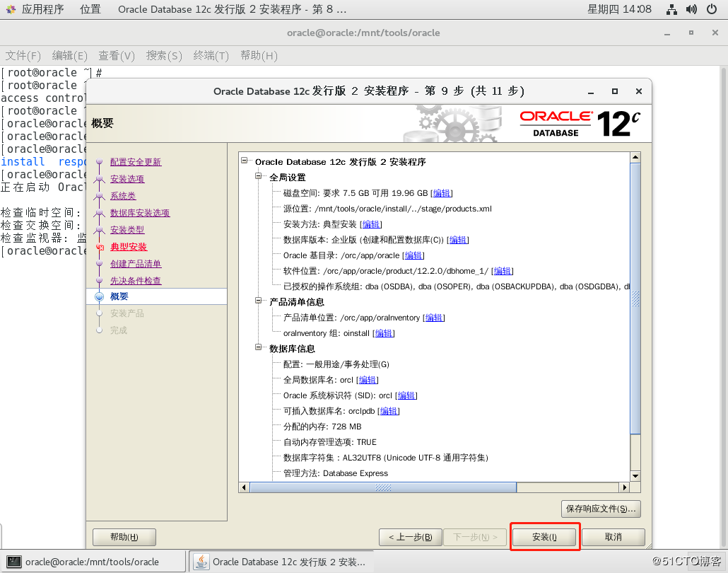Go to 安装类型 step in sidebar
Image resolution: width=728 pixels, height=573 pixels.
[x=127, y=230]
